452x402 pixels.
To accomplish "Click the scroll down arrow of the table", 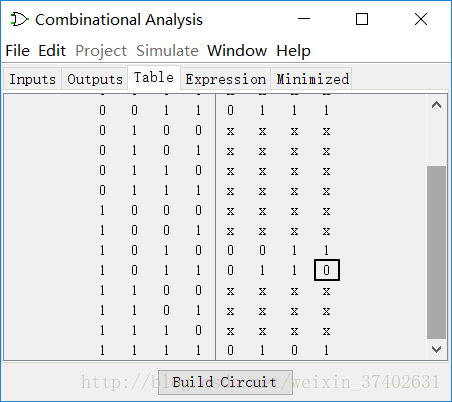I will (436, 349).
